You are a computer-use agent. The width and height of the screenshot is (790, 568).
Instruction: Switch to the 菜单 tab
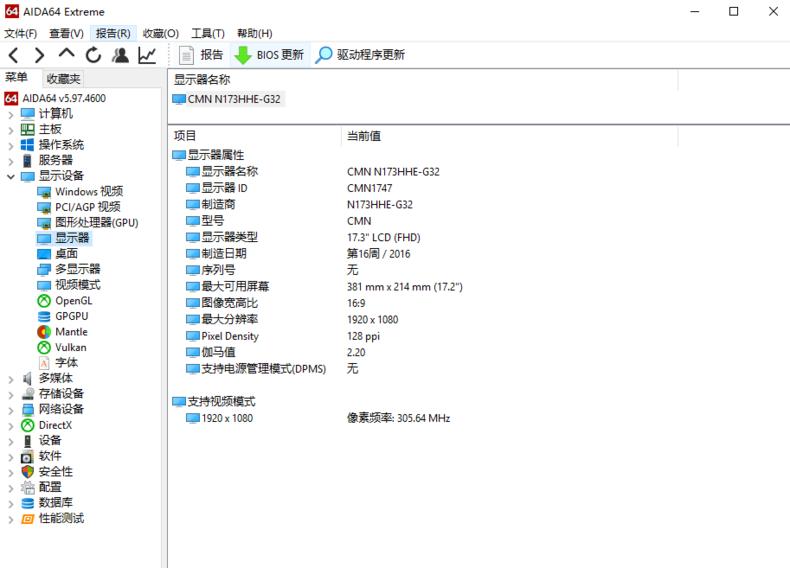[x=16, y=77]
